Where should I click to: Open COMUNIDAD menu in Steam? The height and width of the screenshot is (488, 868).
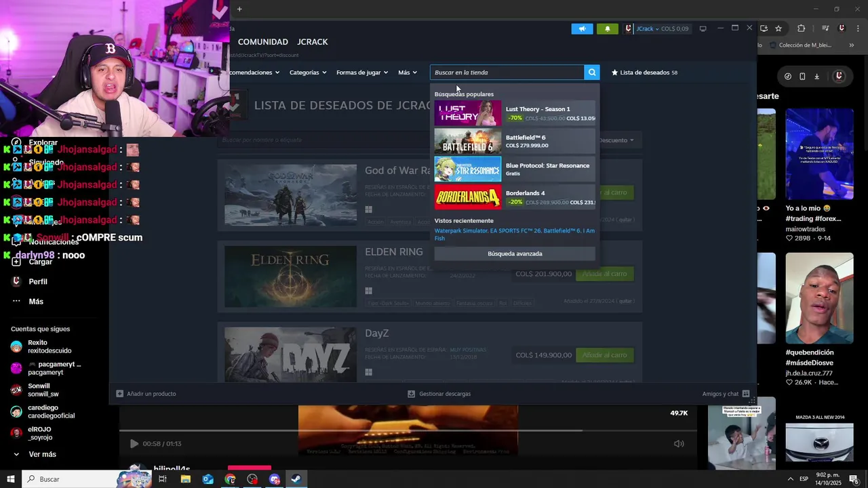pos(263,42)
